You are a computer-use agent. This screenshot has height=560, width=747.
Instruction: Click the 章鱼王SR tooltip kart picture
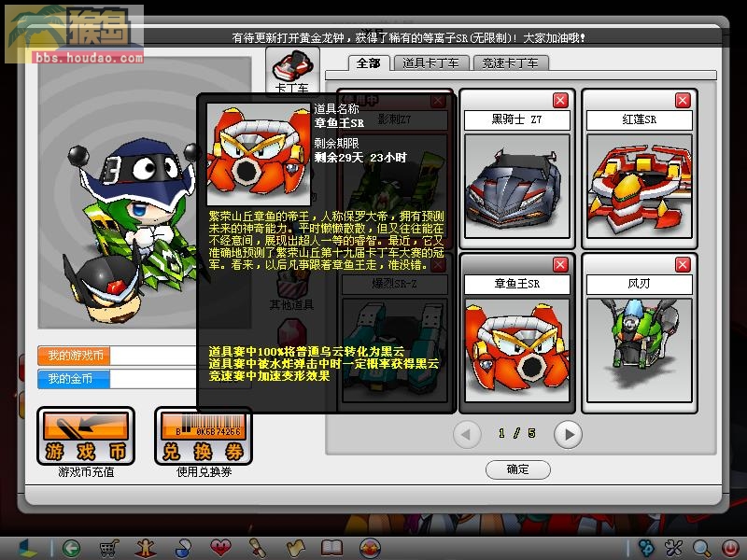point(259,154)
